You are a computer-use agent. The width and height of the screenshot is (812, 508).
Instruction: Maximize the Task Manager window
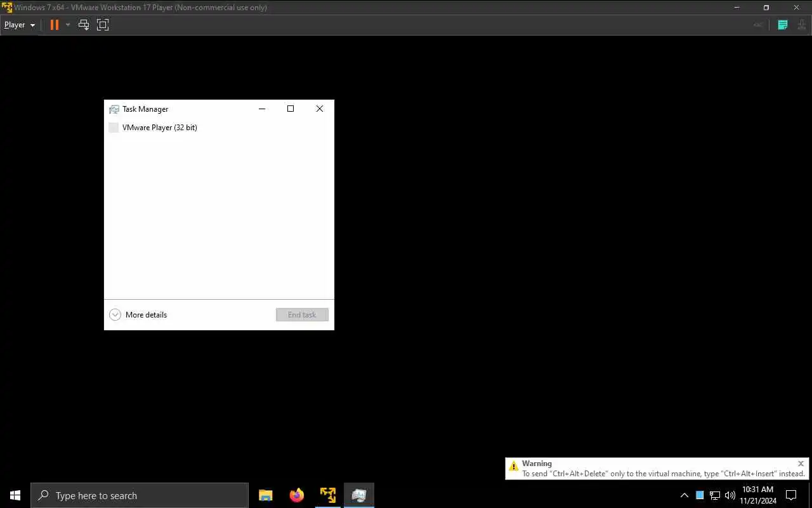pyautogui.click(x=291, y=109)
